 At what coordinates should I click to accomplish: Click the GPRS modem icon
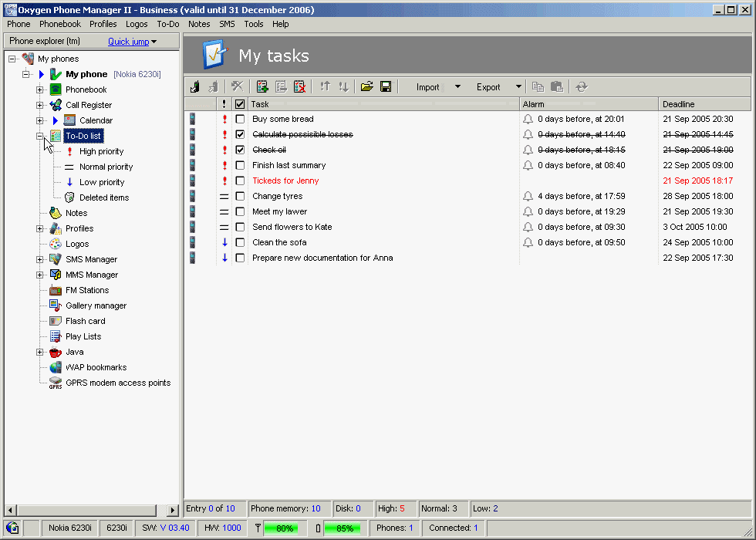click(56, 383)
